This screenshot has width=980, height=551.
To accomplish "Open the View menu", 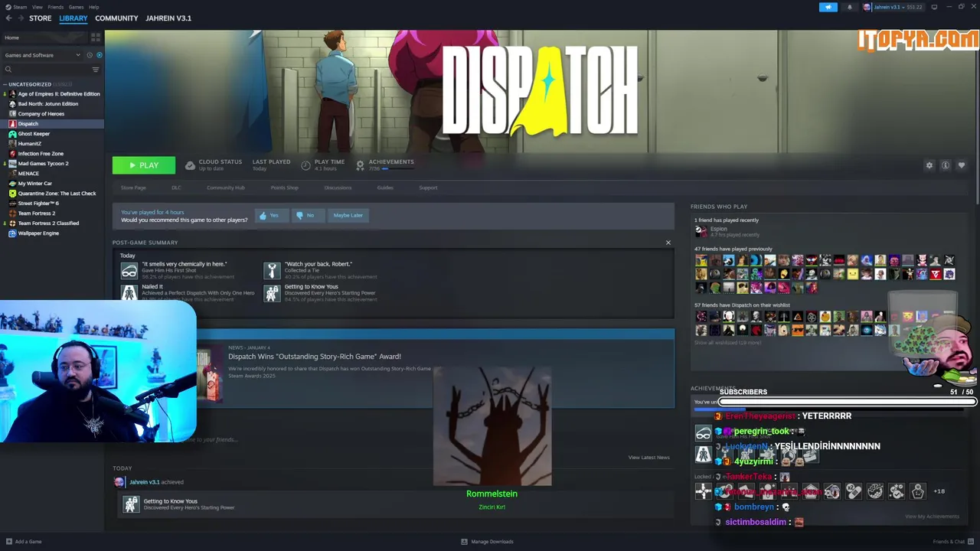I will [x=38, y=7].
